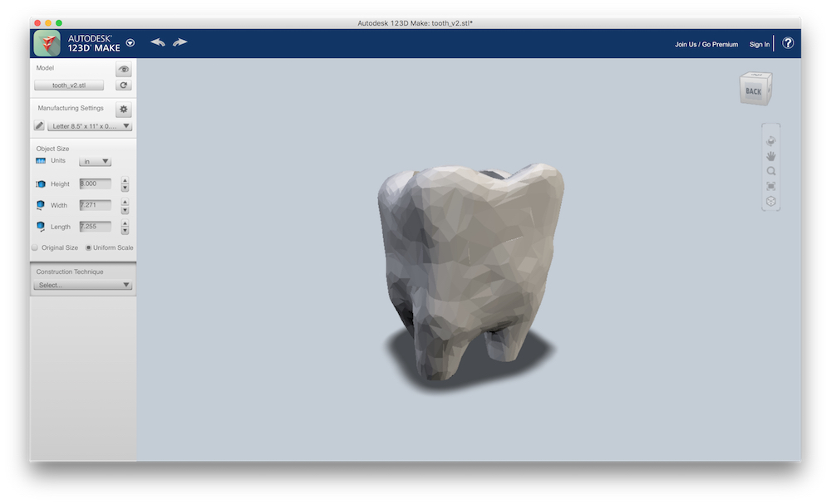
Task: Select the Original Size radio button
Action: [35, 247]
